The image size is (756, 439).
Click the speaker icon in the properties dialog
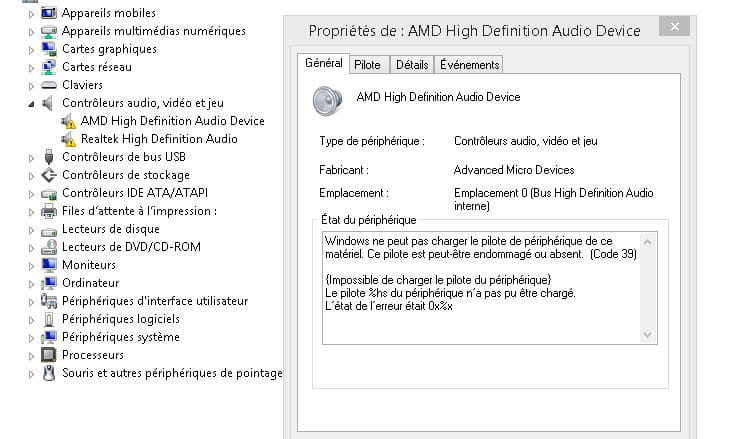pyautogui.click(x=330, y=101)
